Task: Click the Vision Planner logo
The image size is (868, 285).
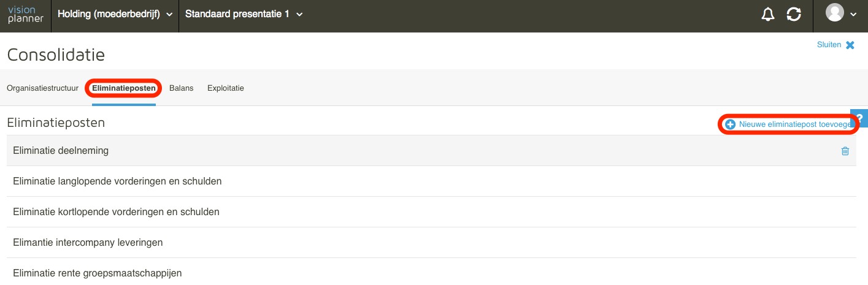Action: (x=25, y=14)
